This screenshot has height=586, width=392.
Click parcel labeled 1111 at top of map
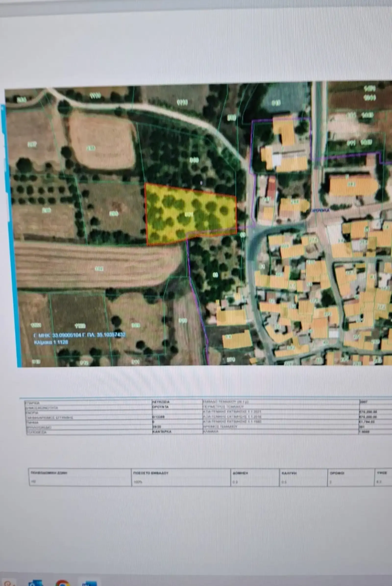[182, 102]
